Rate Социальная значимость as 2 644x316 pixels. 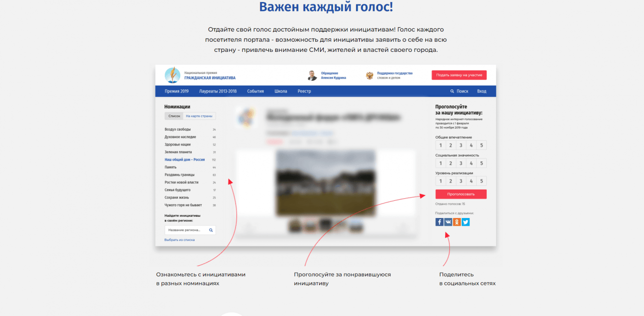(451, 163)
